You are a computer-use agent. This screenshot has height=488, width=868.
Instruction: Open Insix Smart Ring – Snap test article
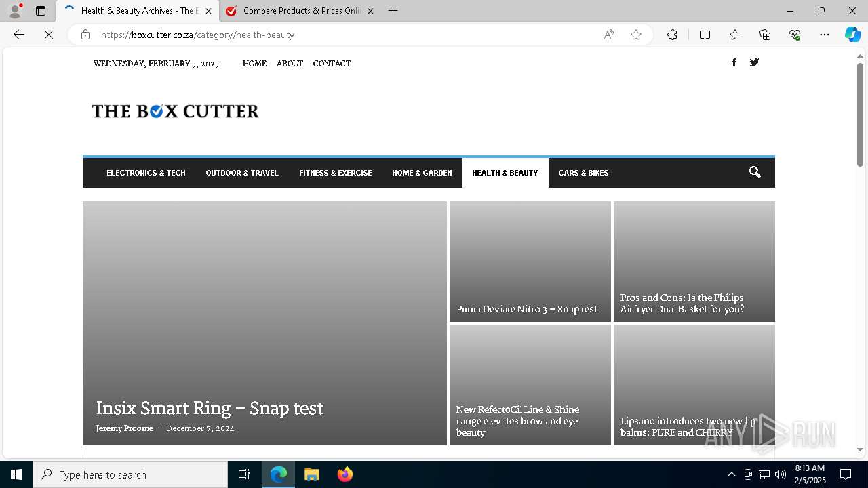point(210,408)
